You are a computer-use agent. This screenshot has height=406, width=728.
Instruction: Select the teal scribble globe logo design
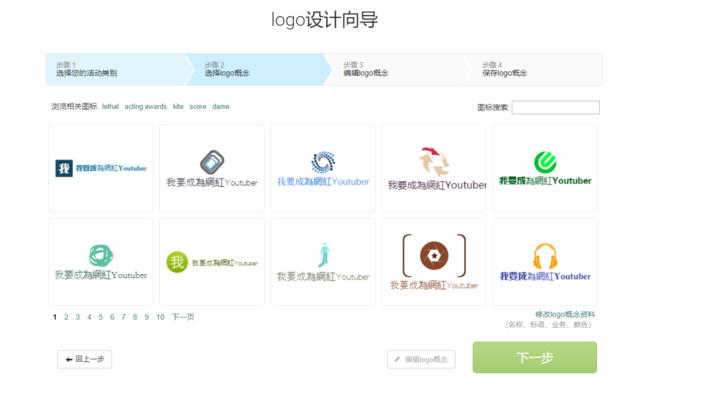pos(101,262)
